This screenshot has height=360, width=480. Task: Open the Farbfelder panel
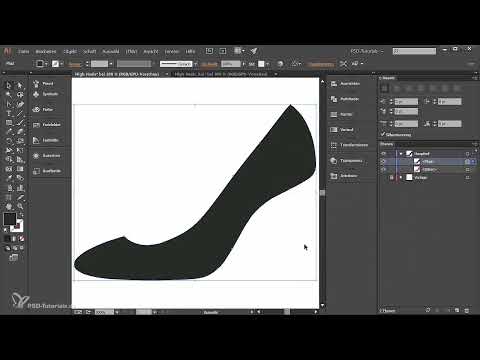click(x=47, y=125)
